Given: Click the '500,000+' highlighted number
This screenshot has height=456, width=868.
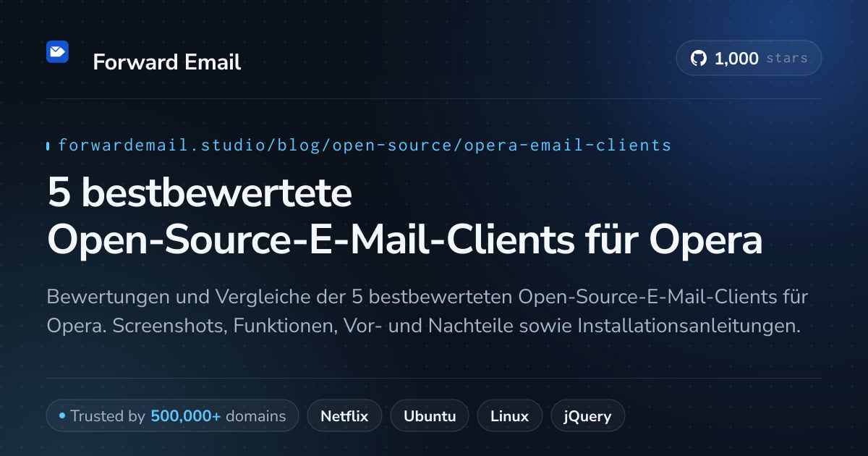Looking at the screenshot, I should pyautogui.click(x=186, y=416).
